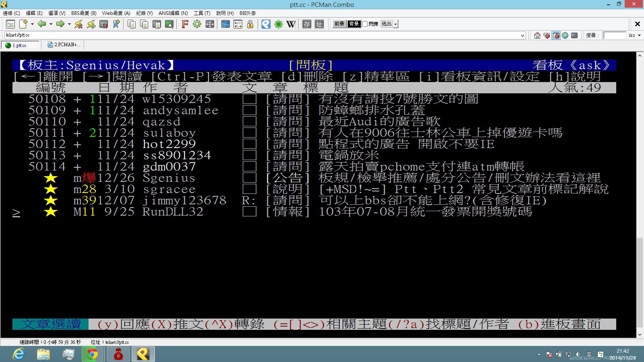Reconnect using the lightning bolt with green arrow
The width and height of the screenshot is (644, 362).
91,24
